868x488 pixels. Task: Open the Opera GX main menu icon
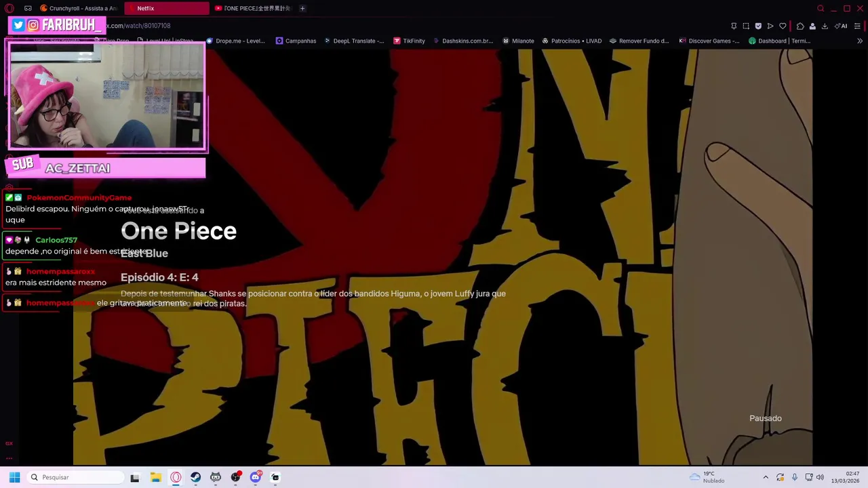9,8
